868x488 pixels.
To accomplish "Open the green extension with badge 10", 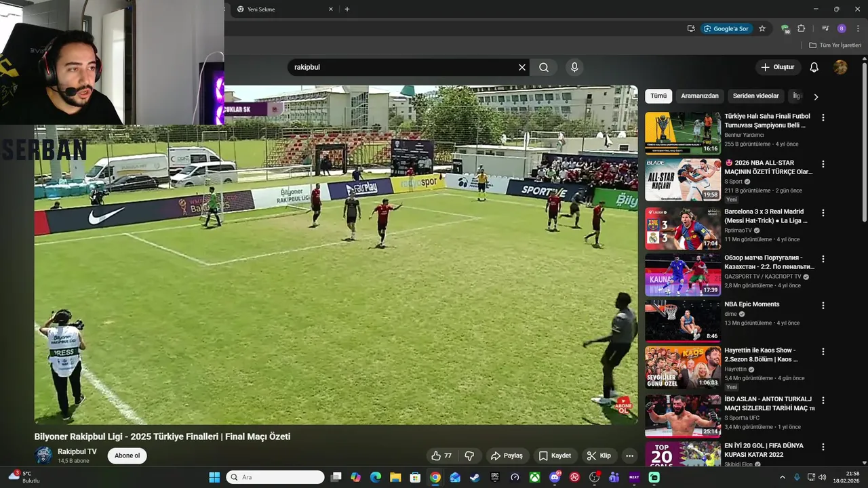I will point(785,28).
